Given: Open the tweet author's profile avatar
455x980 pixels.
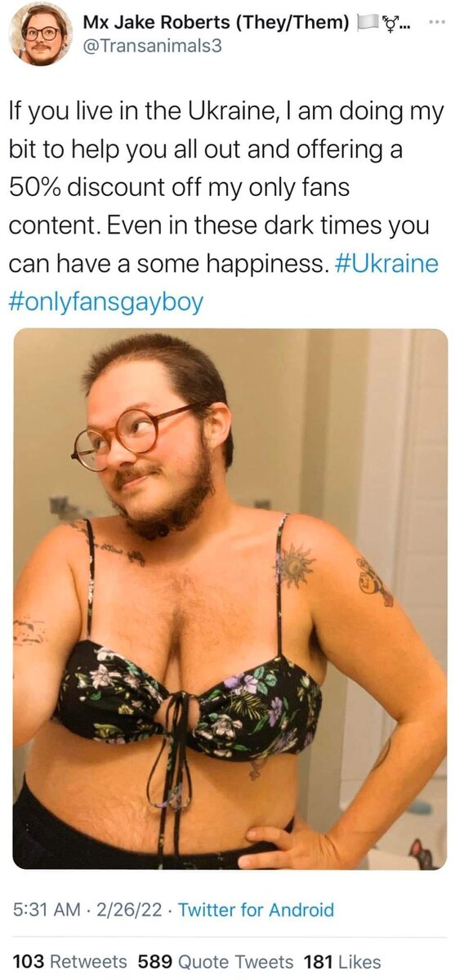Looking at the screenshot, I should click(x=39, y=33).
